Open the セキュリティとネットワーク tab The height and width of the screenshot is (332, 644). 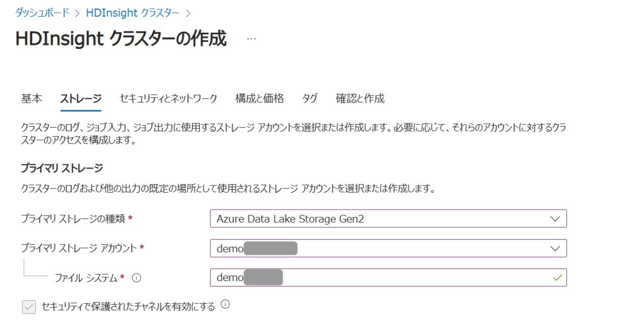tap(168, 98)
